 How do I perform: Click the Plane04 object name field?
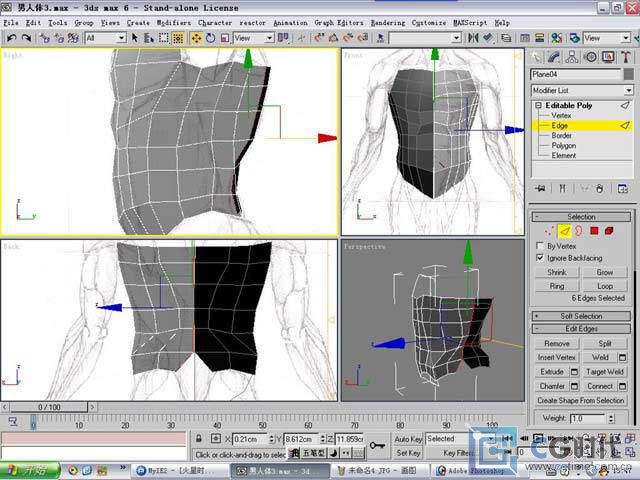[576, 74]
